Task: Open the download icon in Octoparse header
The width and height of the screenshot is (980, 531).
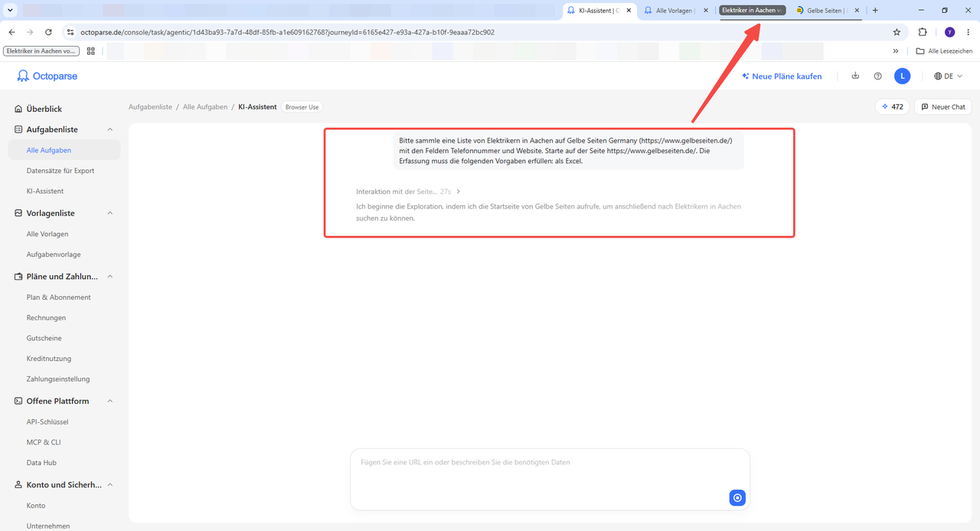Action: pyautogui.click(x=855, y=76)
